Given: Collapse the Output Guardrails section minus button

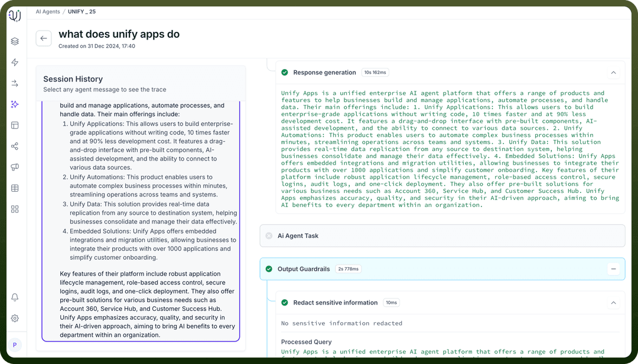Looking at the screenshot, I should point(613,269).
